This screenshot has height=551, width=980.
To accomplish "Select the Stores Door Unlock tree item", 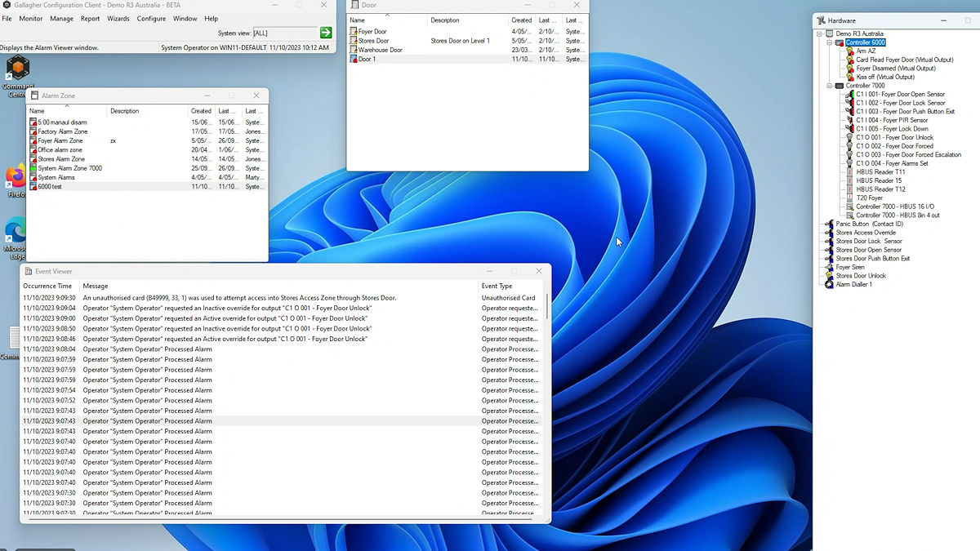I will tap(860, 276).
